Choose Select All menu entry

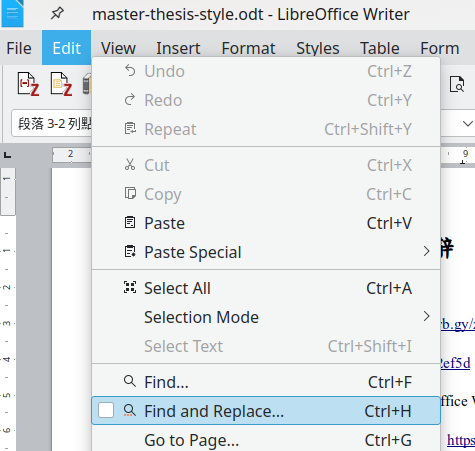266,288
